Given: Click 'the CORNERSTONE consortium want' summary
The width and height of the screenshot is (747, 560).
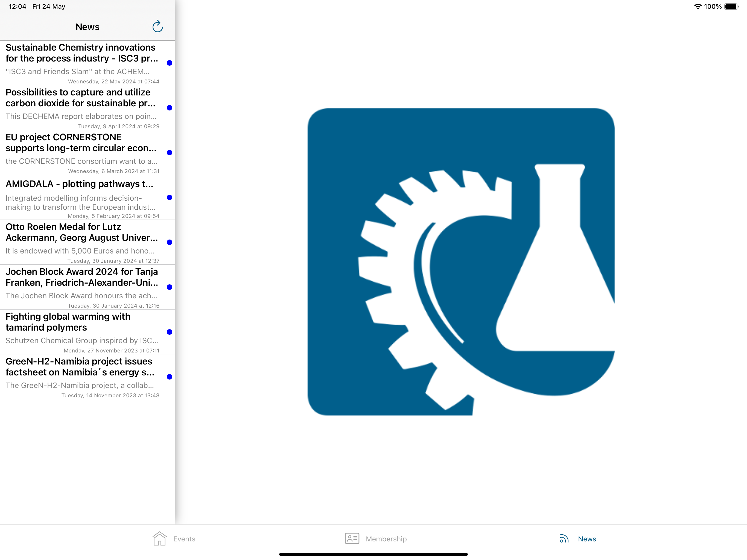Looking at the screenshot, I should click(81, 161).
